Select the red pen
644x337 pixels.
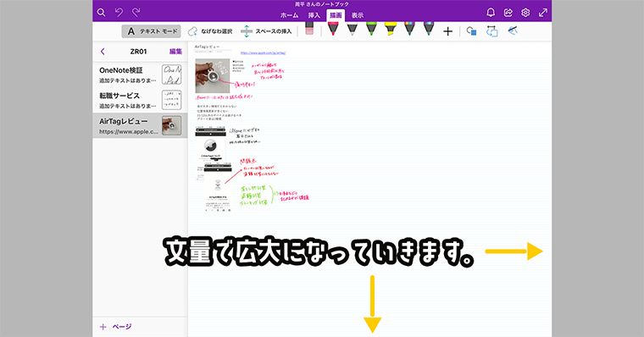[x=333, y=29]
